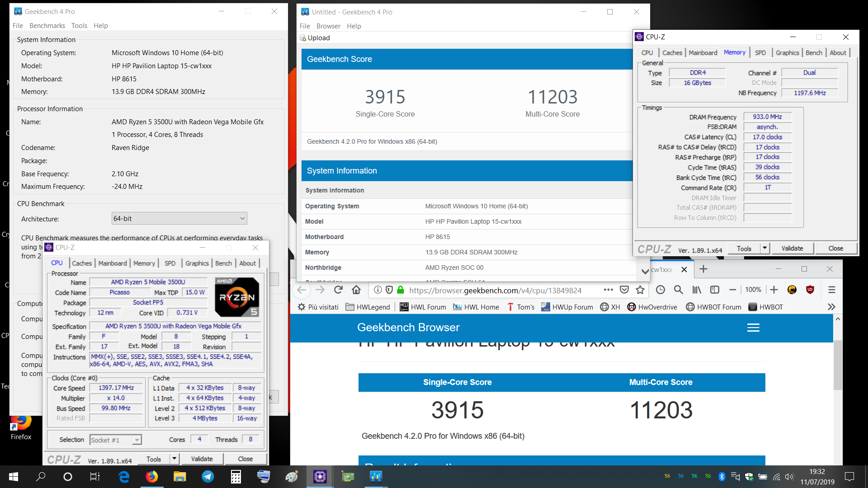
Task: Click Tools button in Memory CPU-Z window
Action: point(744,248)
